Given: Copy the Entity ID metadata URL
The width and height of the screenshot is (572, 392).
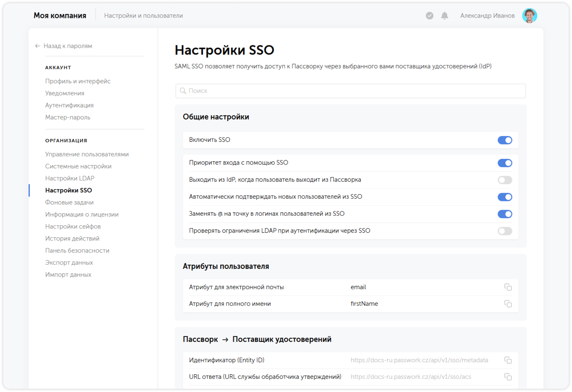Looking at the screenshot, I should tap(508, 360).
